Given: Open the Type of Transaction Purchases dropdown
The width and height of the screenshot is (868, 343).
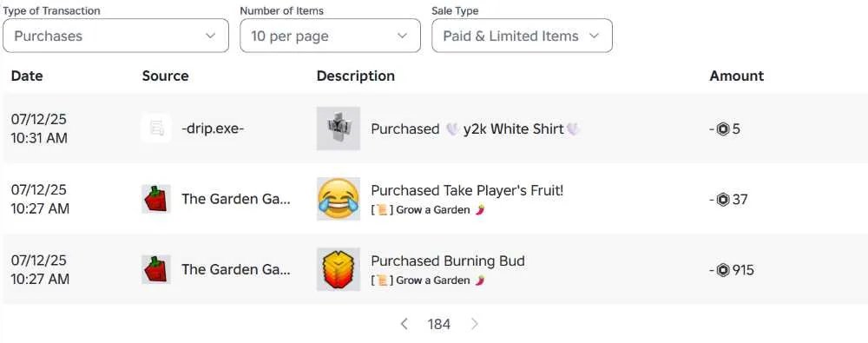Looking at the screenshot, I should 115,36.
